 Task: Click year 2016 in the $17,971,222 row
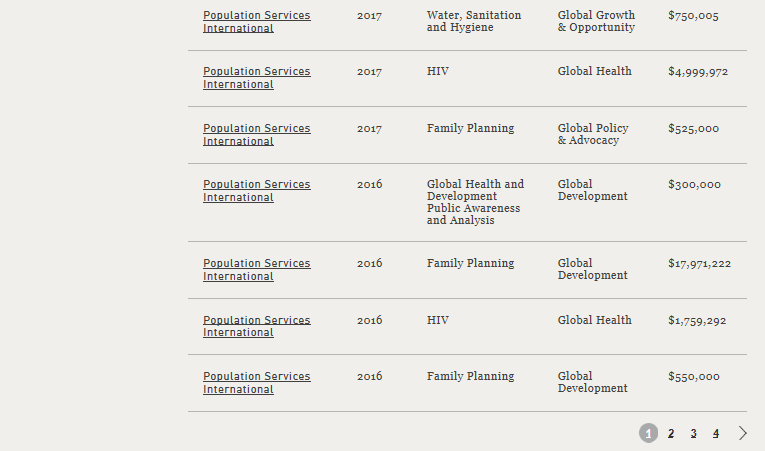tap(369, 264)
